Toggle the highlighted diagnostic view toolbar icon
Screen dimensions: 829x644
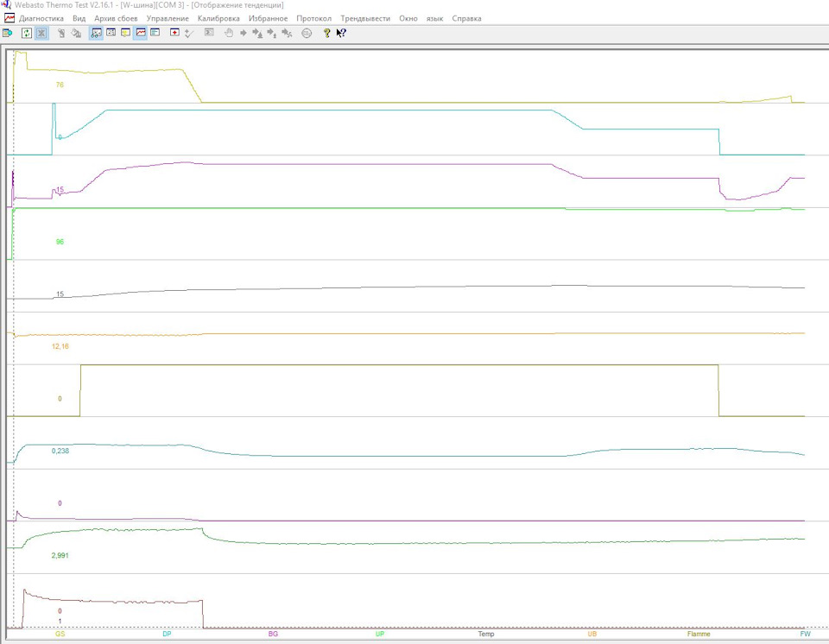pos(96,34)
